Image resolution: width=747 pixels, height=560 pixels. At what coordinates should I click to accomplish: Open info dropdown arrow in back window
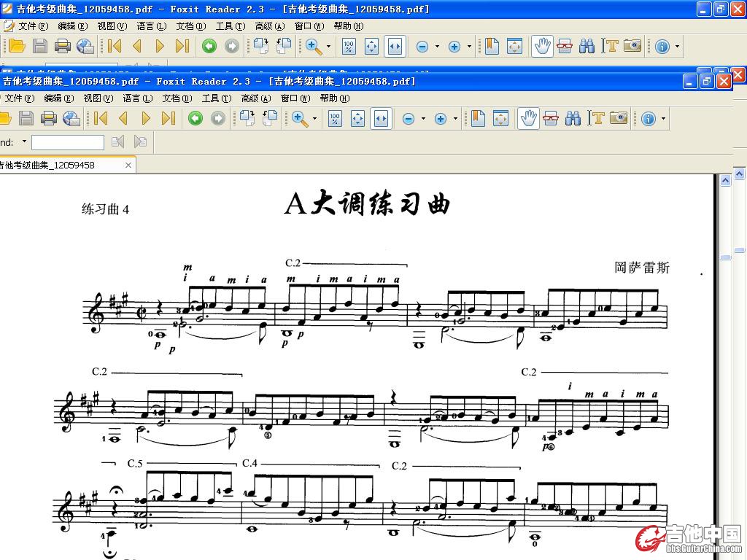click(677, 46)
